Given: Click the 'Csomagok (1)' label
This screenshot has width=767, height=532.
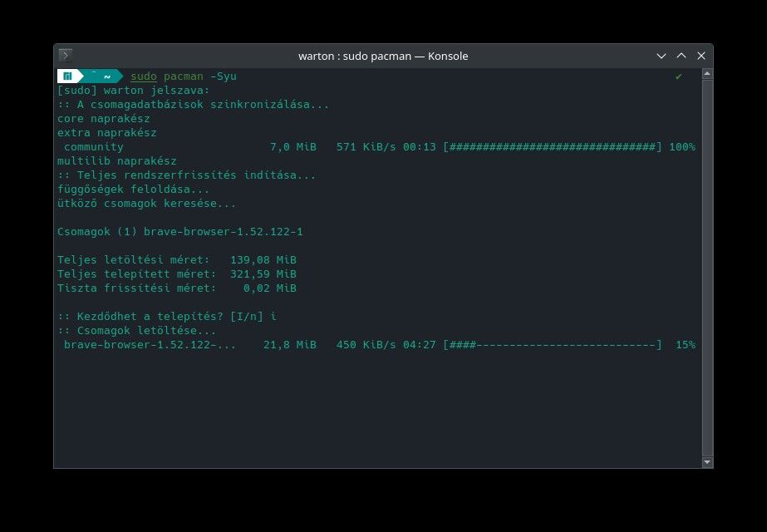Looking at the screenshot, I should 97,232.
